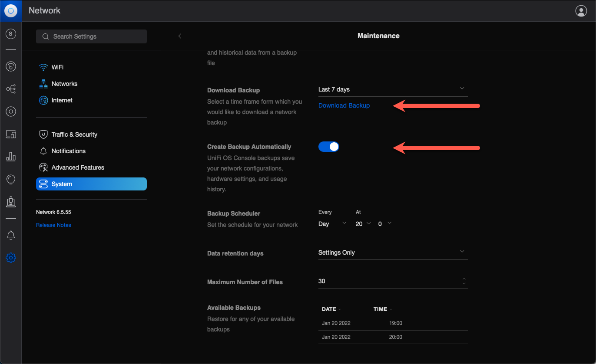Screen dimensions: 596x364
Task: Click the Available Backups label
Action: tap(234, 308)
